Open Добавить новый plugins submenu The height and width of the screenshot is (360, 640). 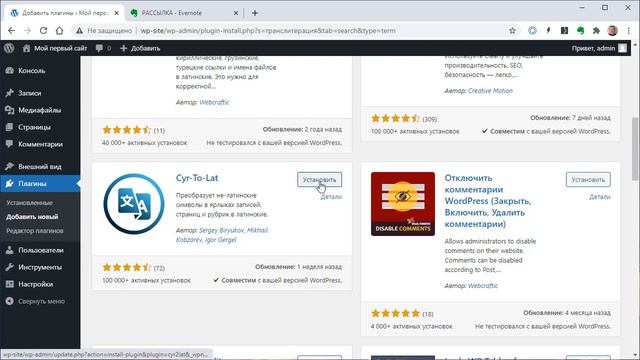click(32, 217)
